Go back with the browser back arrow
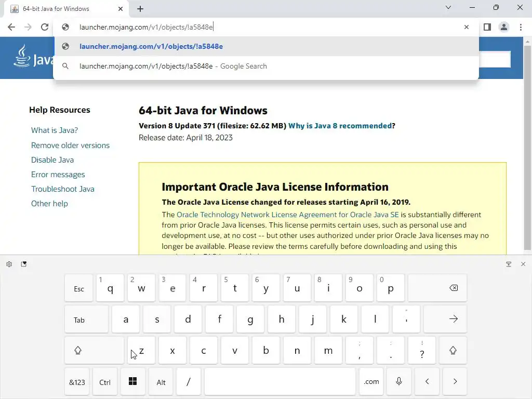Image resolution: width=532 pixels, height=399 pixels. tap(11, 27)
